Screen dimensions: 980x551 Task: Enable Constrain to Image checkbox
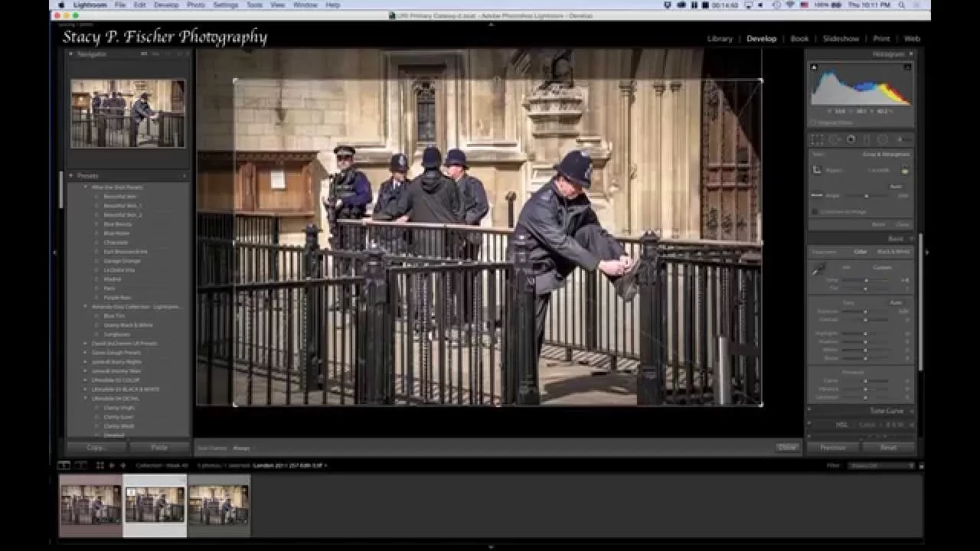click(815, 211)
